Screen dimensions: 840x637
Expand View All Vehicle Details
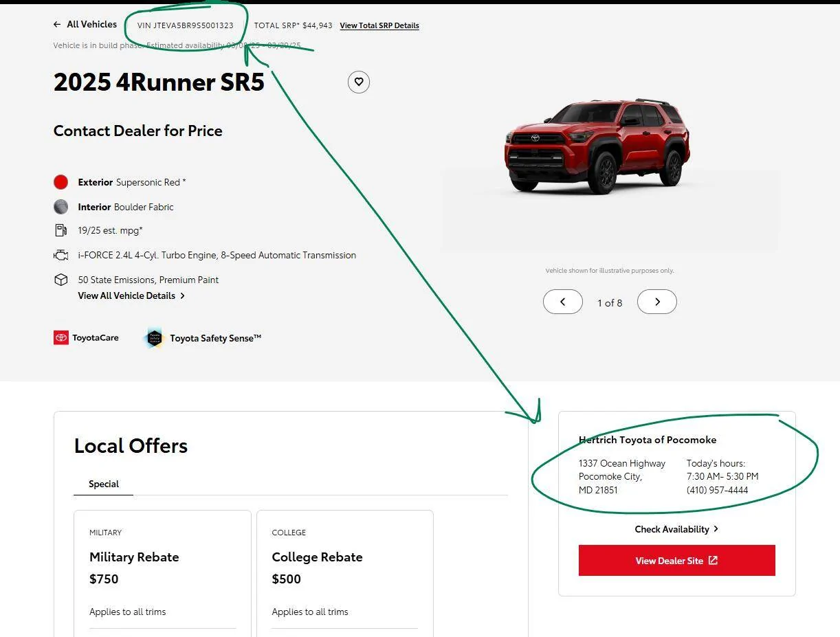click(x=131, y=295)
